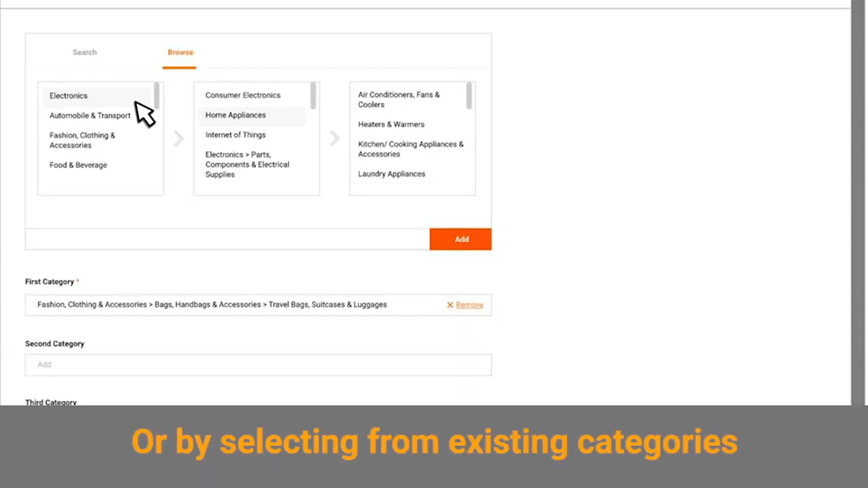Click the Add field under Second Category
The height and width of the screenshot is (488, 868).
(258, 364)
